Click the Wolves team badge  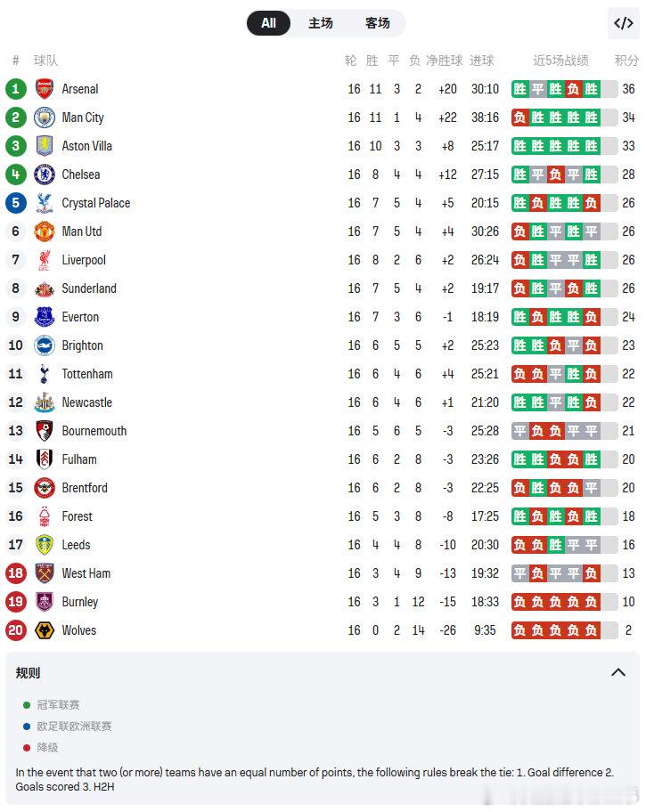pos(45,630)
